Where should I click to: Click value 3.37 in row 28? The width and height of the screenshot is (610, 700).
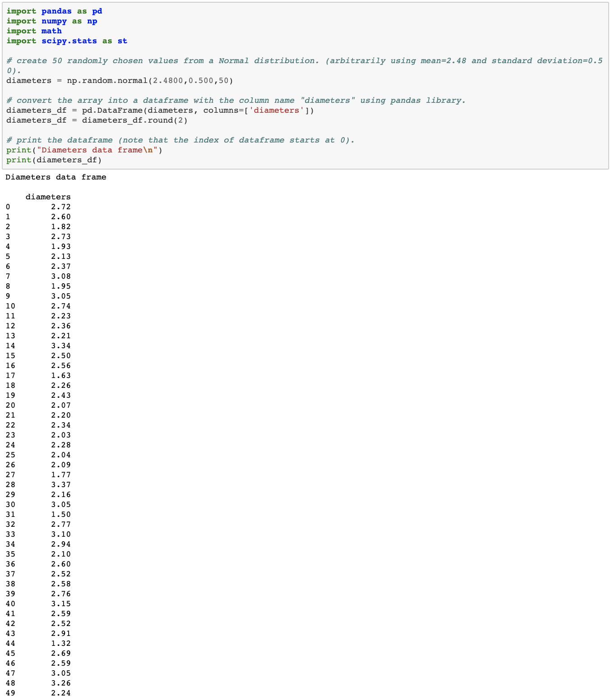[x=61, y=485]
